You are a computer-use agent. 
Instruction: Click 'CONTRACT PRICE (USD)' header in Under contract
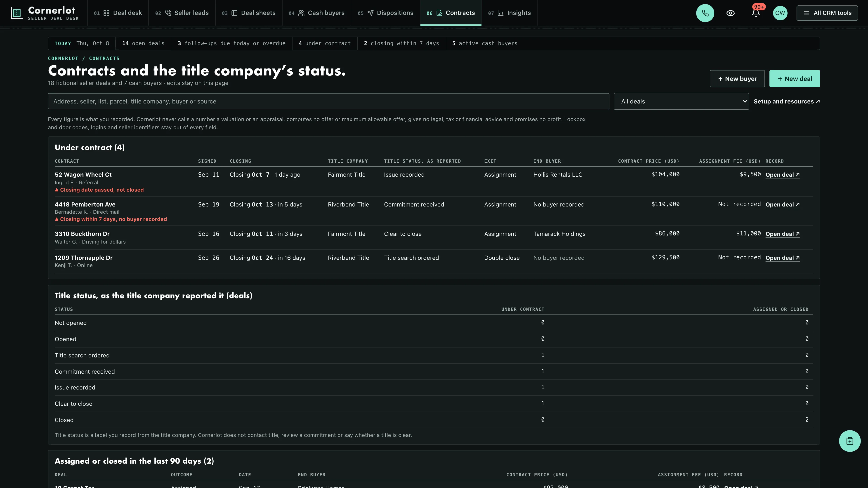(x=649, y=161)
